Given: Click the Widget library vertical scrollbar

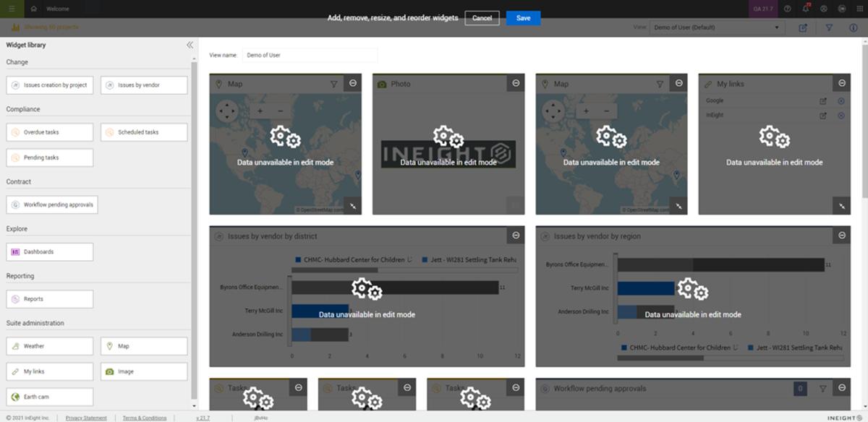Looking at the screenshot, I should (x=193, y=217).
